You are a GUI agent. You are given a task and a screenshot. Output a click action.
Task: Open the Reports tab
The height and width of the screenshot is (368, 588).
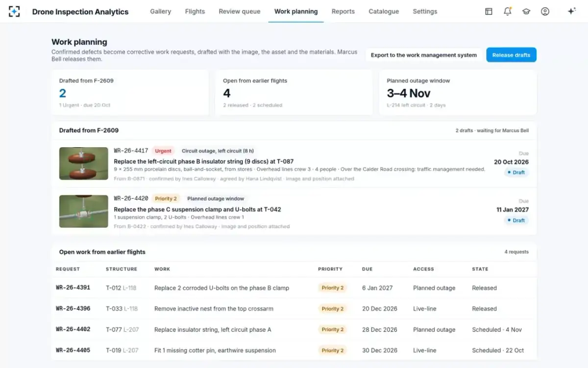343,11
